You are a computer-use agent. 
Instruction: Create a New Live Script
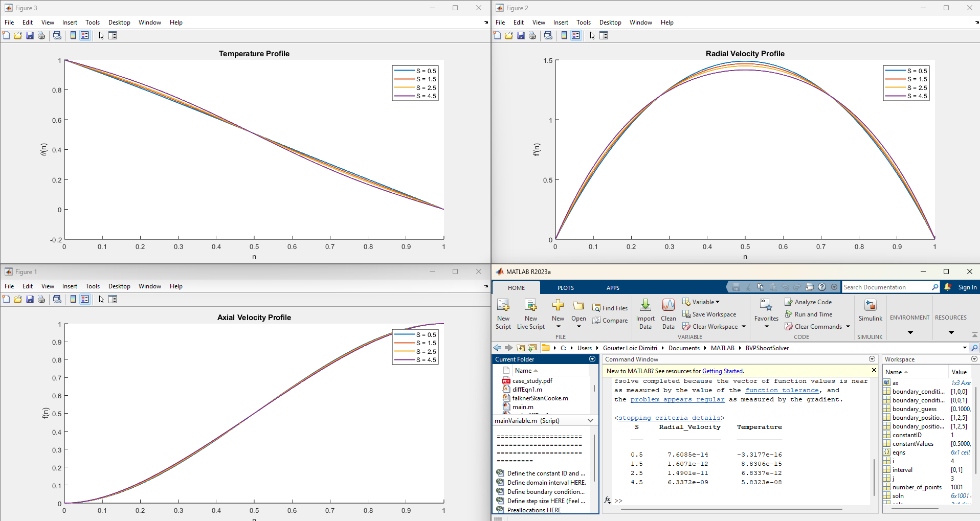tap(531, 314)
